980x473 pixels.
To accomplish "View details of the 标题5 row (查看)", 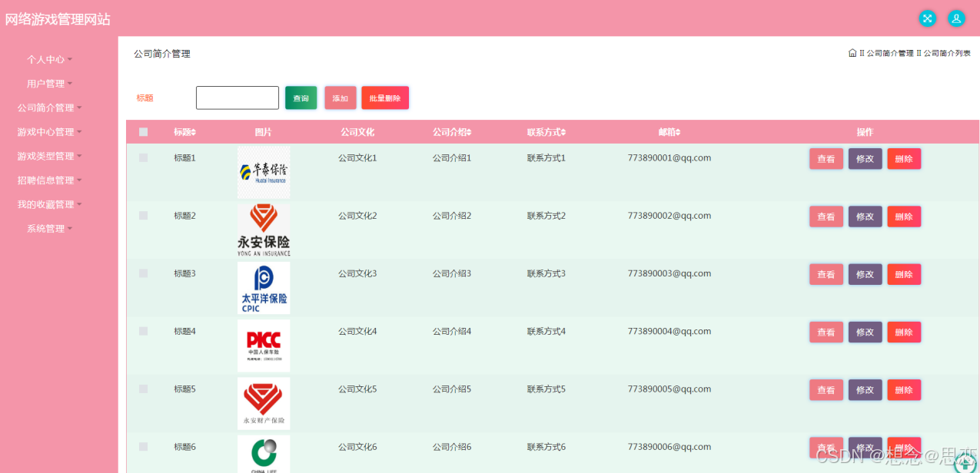I will click(826, 390).
